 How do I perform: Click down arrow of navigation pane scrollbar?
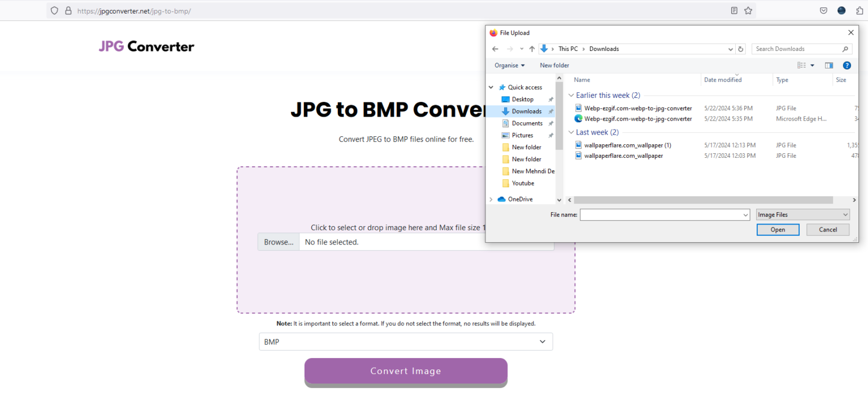tap(559, 200)
